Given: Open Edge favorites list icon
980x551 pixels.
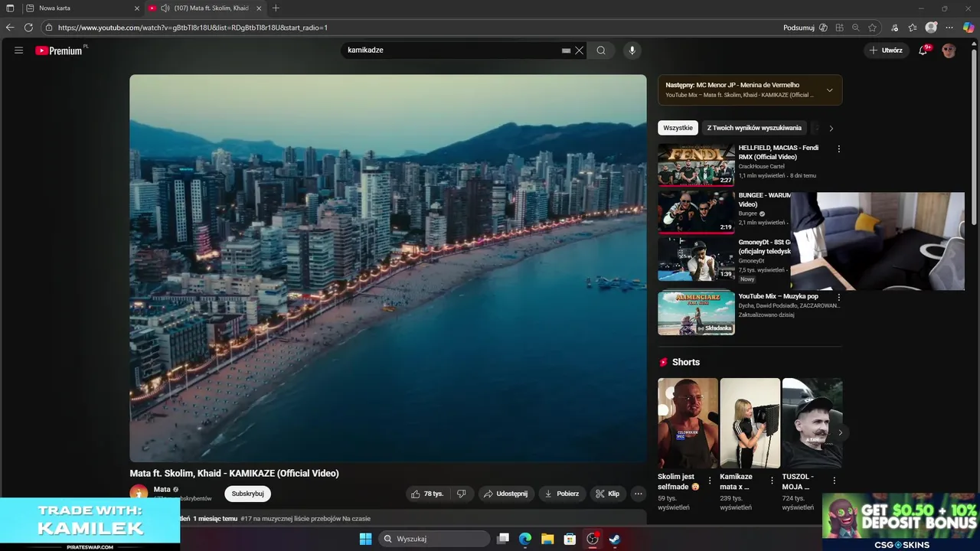Looking at the screenshot, I should pyautogui.click(x=913, y=28).
